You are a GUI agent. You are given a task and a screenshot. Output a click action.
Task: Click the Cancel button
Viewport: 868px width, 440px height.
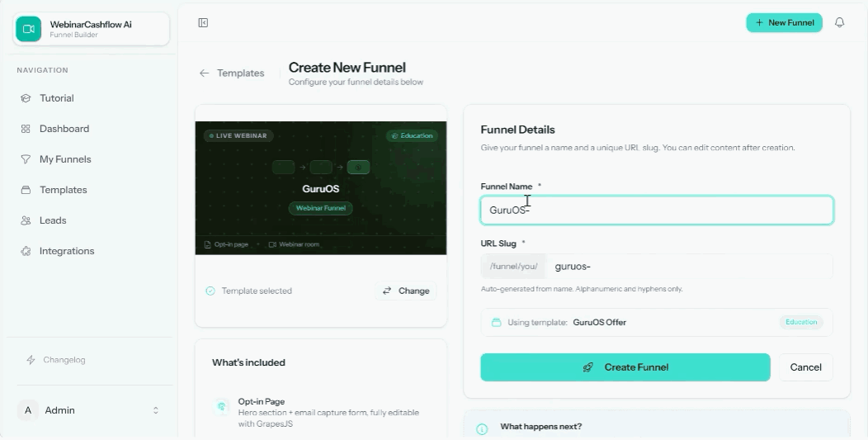pos(805,367)
